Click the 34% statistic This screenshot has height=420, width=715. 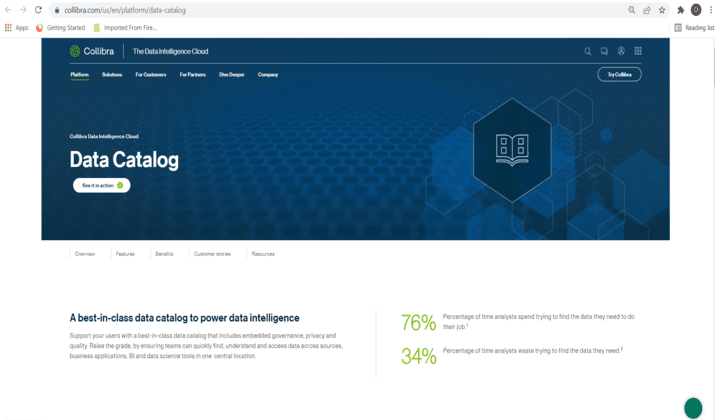[x=419, y=356]
